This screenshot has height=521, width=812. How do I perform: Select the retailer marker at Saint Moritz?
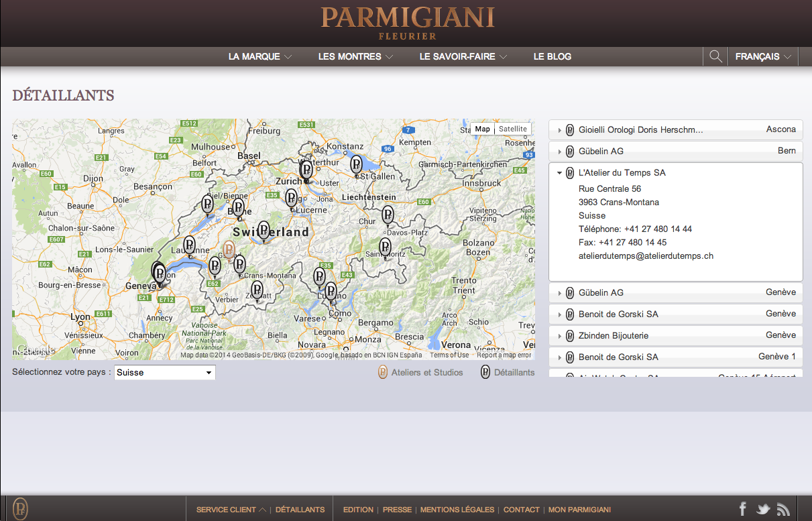click(x=385, y=247)
